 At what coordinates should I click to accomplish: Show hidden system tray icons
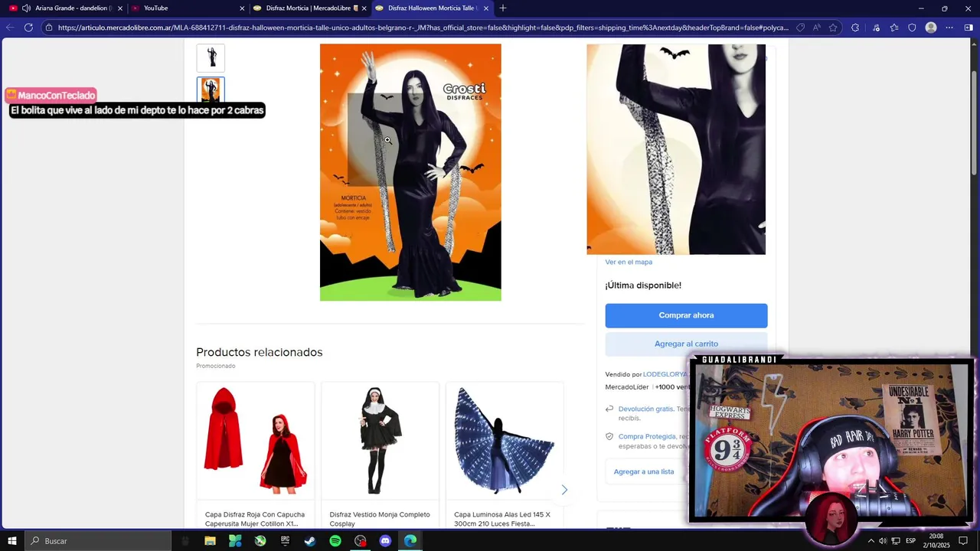[871, 541]
